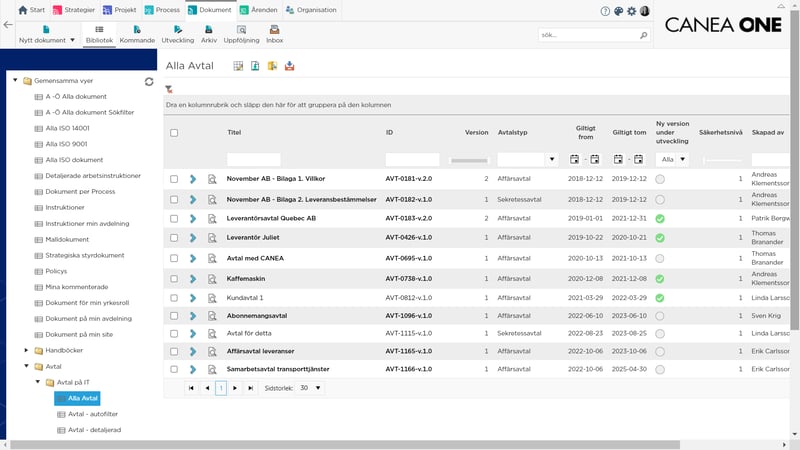The height and width of the screenshot is (450, 800).
Task: Check the Avtal med CANEA row checkbox
Action: click(174, 259)
